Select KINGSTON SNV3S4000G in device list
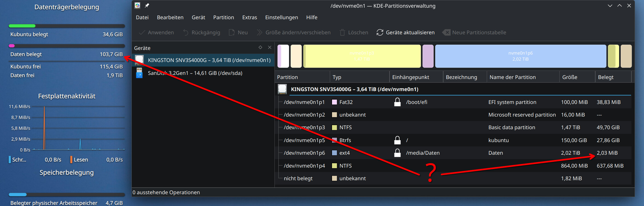 coord(209,60)
